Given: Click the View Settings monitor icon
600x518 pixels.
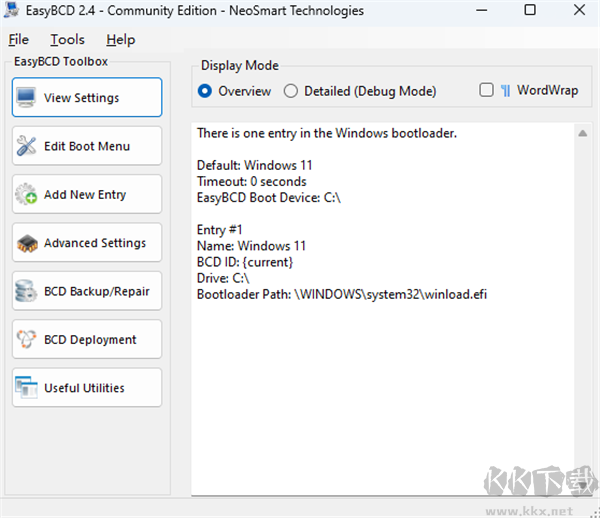Looking at the screenshot, I should pos(27,98).
